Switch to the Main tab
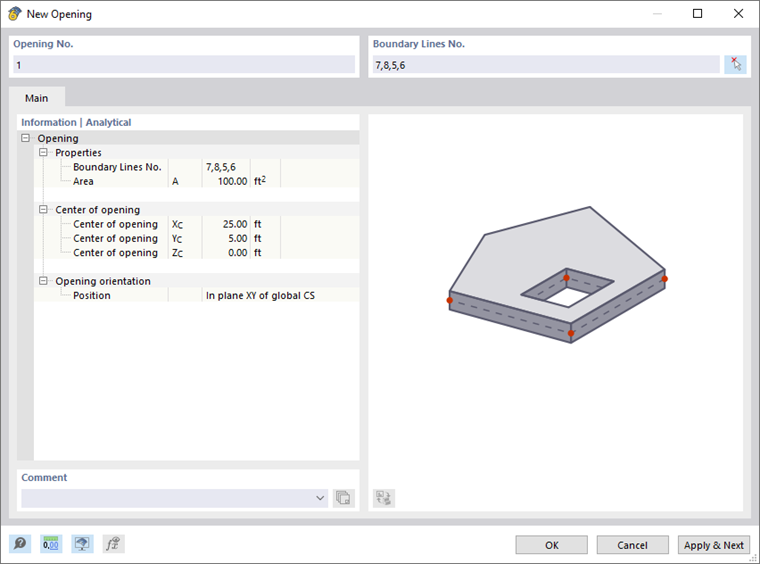 [x=37, y=98]
